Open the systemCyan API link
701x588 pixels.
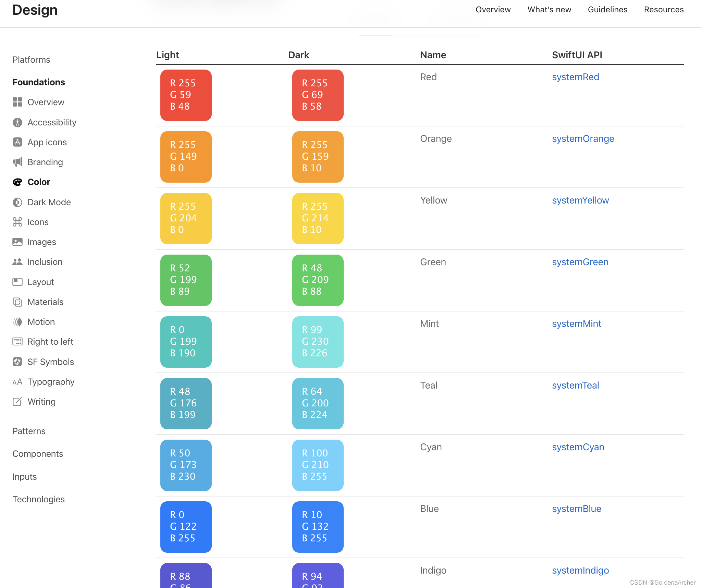point(578,447)
